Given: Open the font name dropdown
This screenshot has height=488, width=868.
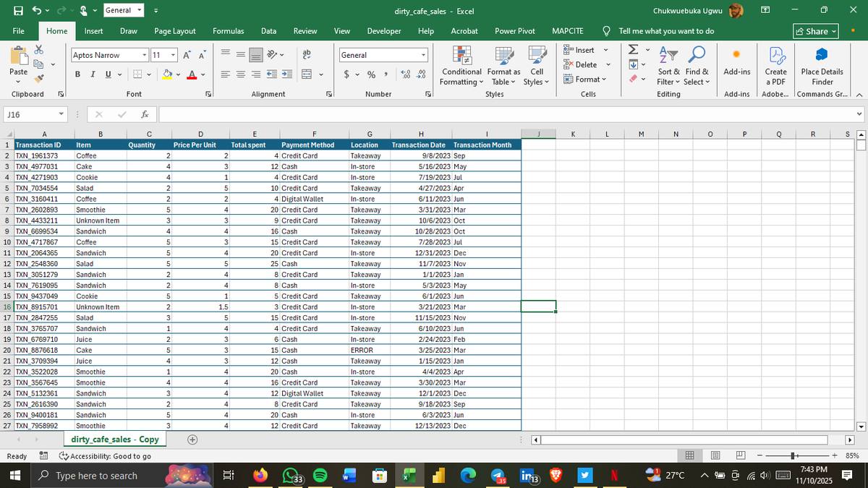Looking at the screenshot, I should pyautogui.click(x=145, y=55).
